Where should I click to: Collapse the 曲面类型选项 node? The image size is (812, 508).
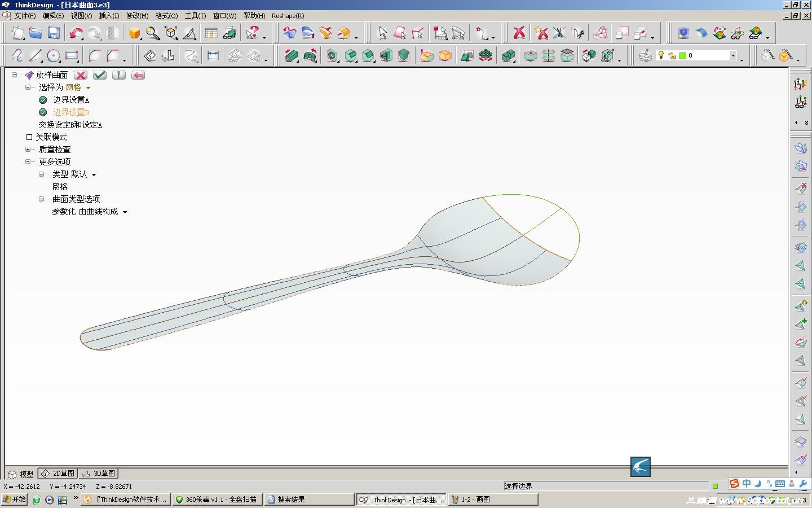[x=41, y=199]
